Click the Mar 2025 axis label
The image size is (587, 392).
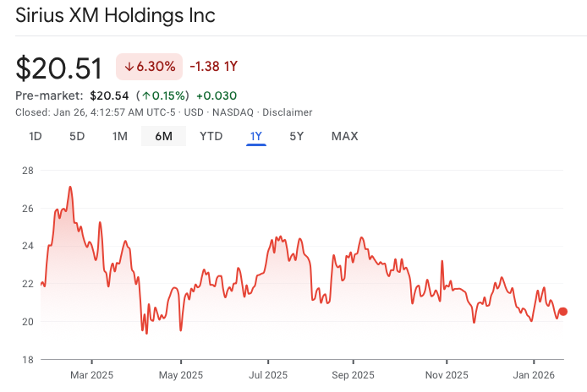point(91,375)
